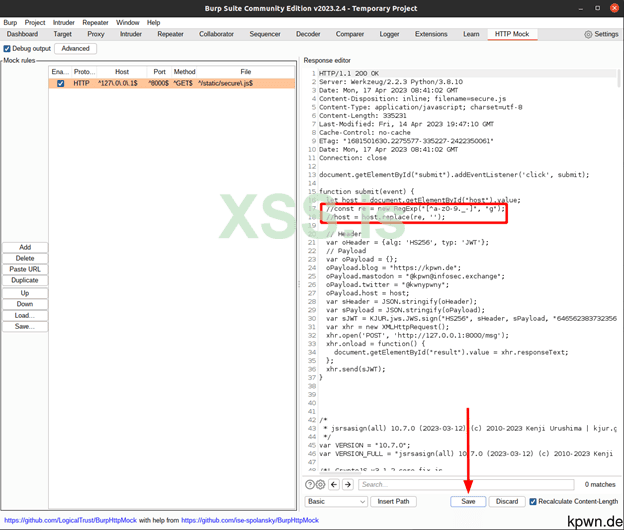
Task: Click the 'var VERSION = "10.7.0";' line
Action: click(365, 445)
